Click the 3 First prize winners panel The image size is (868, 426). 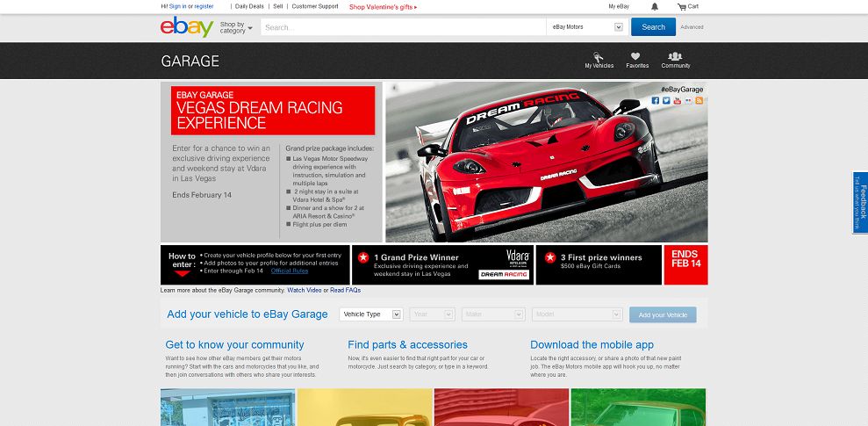599,264
